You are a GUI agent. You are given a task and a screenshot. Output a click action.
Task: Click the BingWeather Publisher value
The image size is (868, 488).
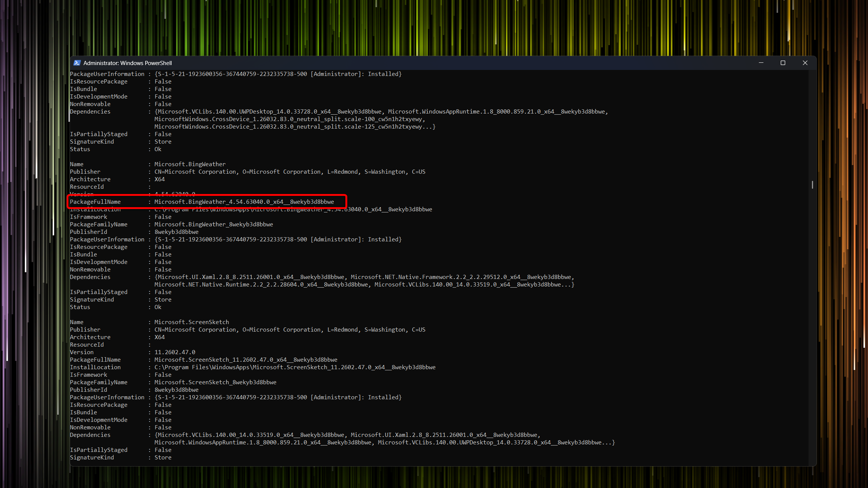click(290, 172)
